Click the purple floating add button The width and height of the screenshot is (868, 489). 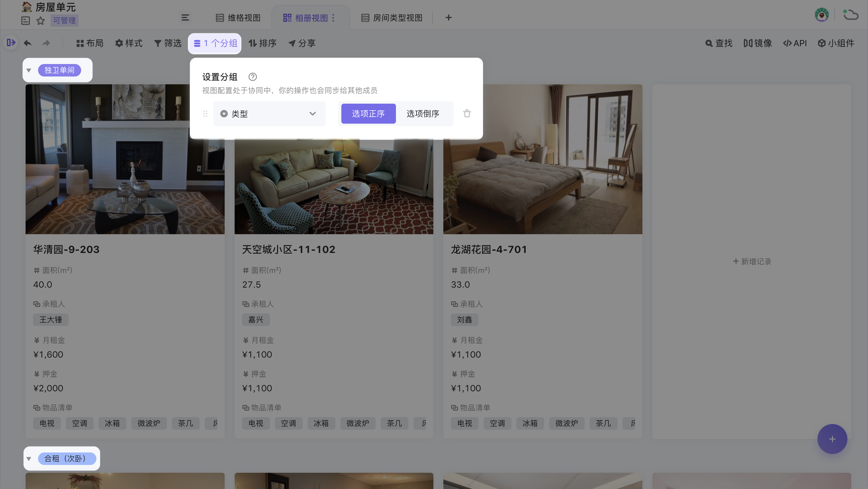coord(832,439)
